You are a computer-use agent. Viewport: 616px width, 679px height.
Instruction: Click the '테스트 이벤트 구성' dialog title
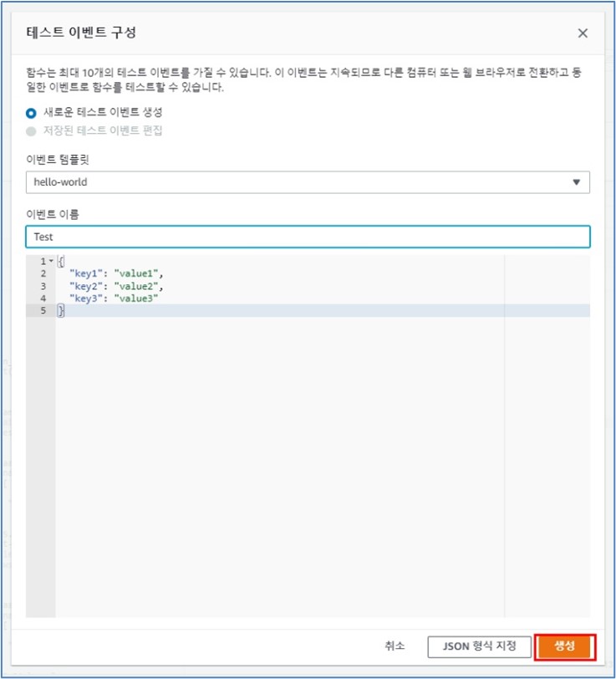coord(81,33)
